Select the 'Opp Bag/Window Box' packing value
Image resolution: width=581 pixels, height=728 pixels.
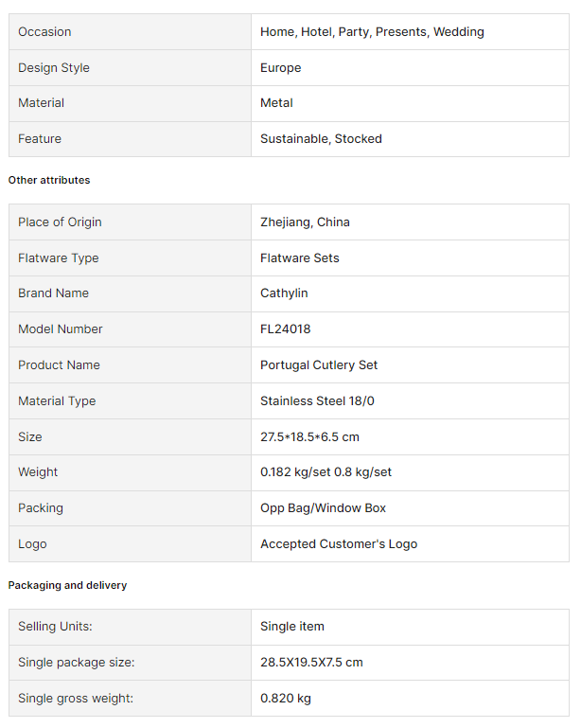[x=323, y=508]
